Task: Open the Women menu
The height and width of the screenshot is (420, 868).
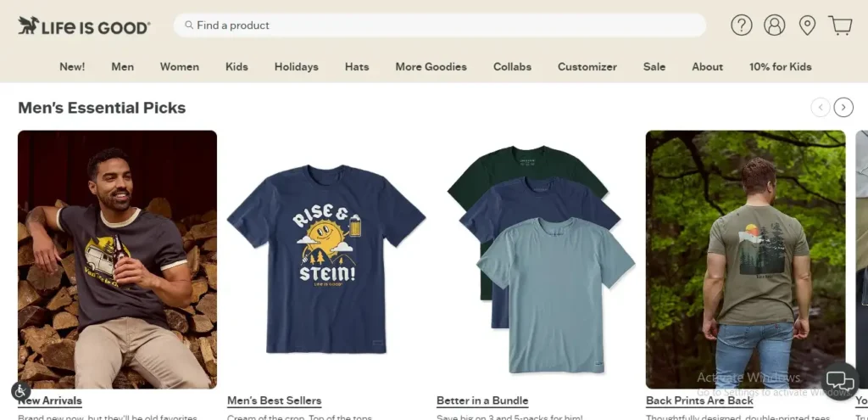Action: [x=180, y=67]
